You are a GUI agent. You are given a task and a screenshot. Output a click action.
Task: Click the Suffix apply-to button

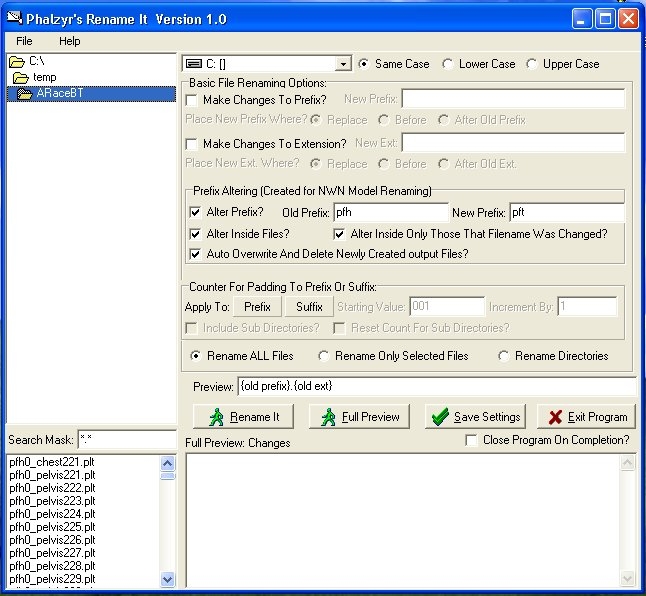pos(309,307)
